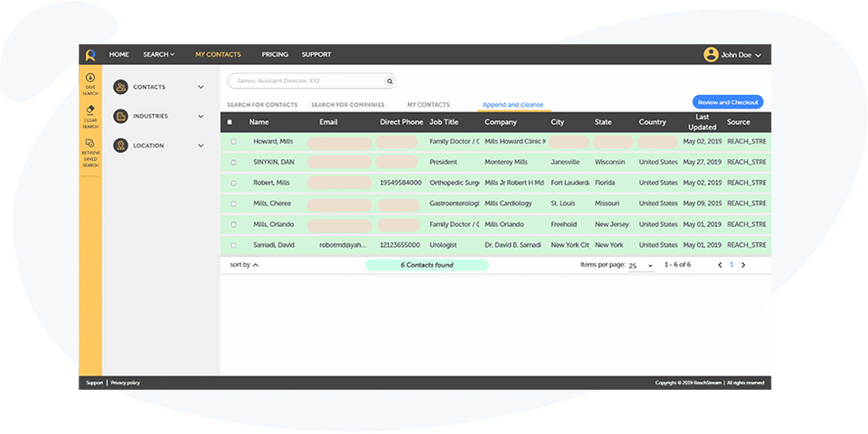
Task: Click the Email column header
Action: 328,122
